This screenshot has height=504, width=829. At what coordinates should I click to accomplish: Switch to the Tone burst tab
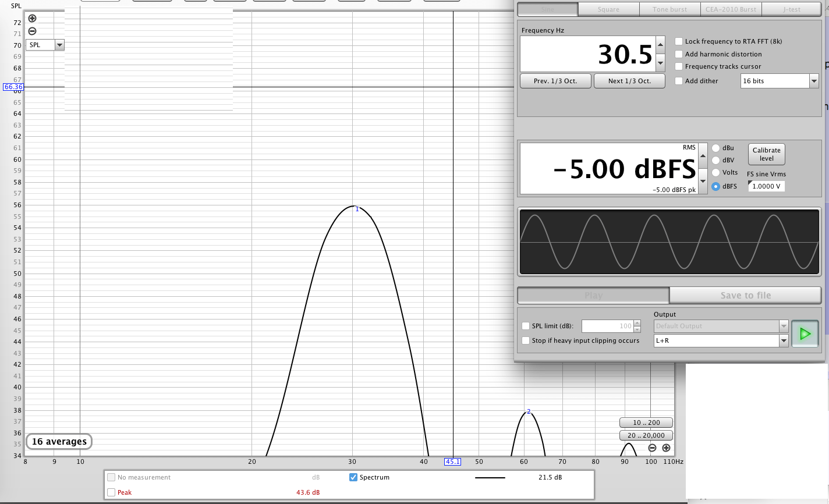pos(669,9)
